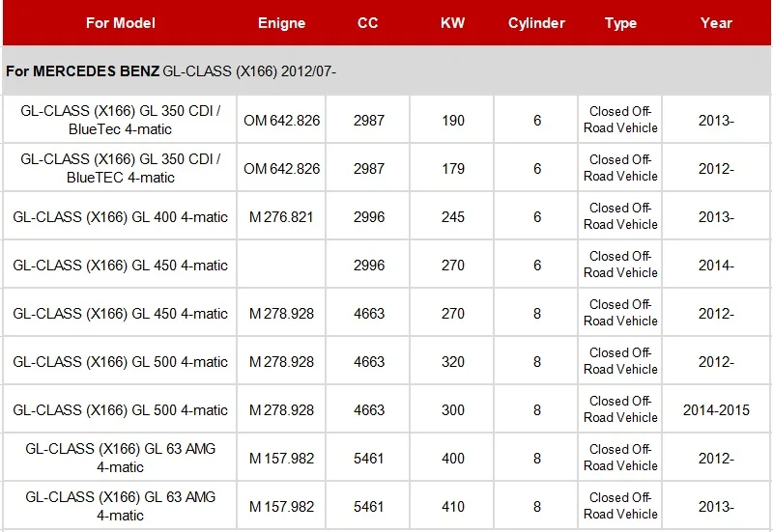The image size is (773, 532).
Task: Select GL 450 4-matic model with 4663 CC
Action: (120, 313)
